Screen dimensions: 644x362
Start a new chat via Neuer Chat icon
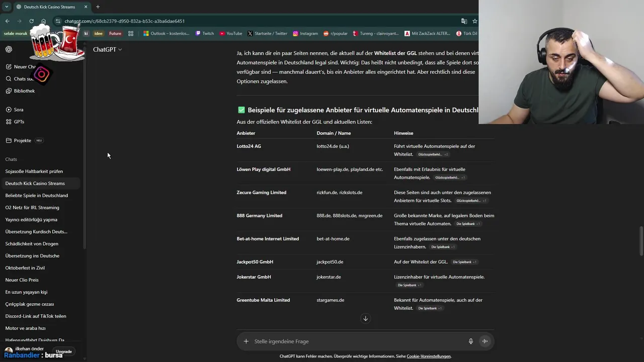coord(9,67)
